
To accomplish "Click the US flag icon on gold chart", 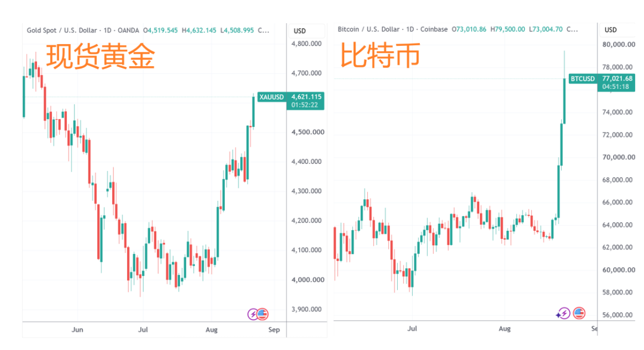I will tap(262, 314).
